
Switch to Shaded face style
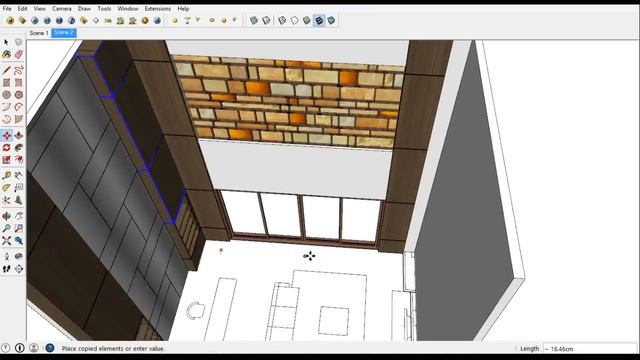(x=307, y=20)
